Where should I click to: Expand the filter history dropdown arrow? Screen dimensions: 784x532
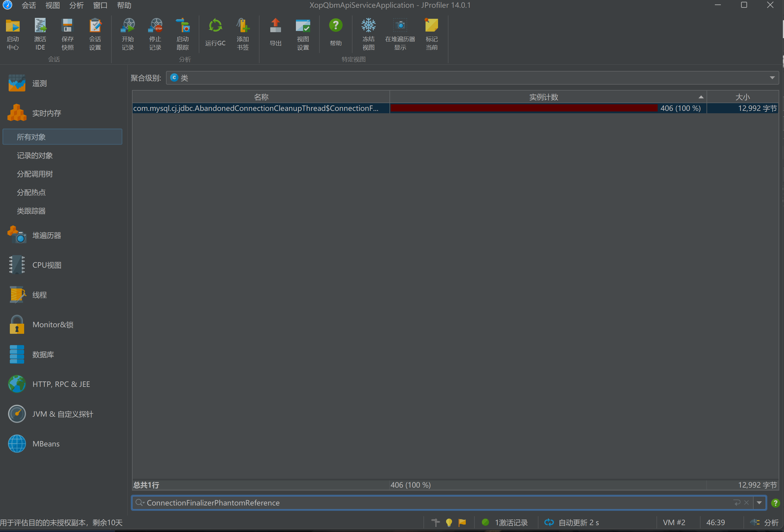pyautogui.click(x=759, y=503)
